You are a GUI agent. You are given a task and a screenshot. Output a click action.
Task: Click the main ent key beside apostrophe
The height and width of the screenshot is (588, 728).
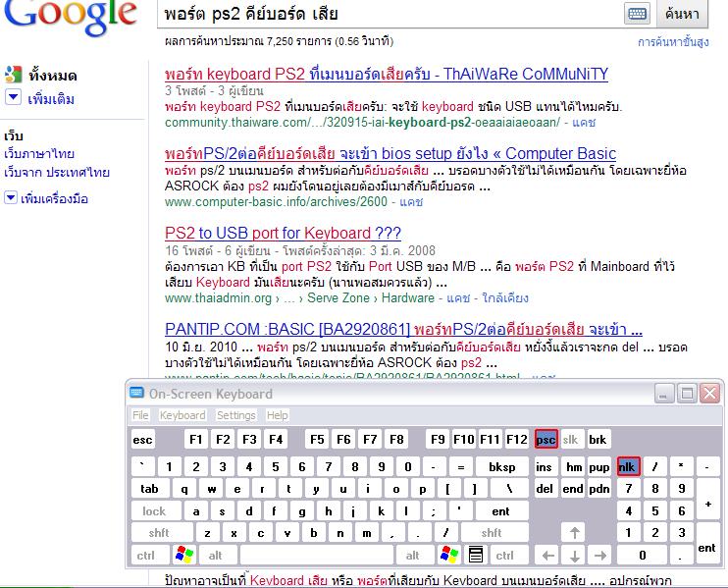(x=501, y=510)
